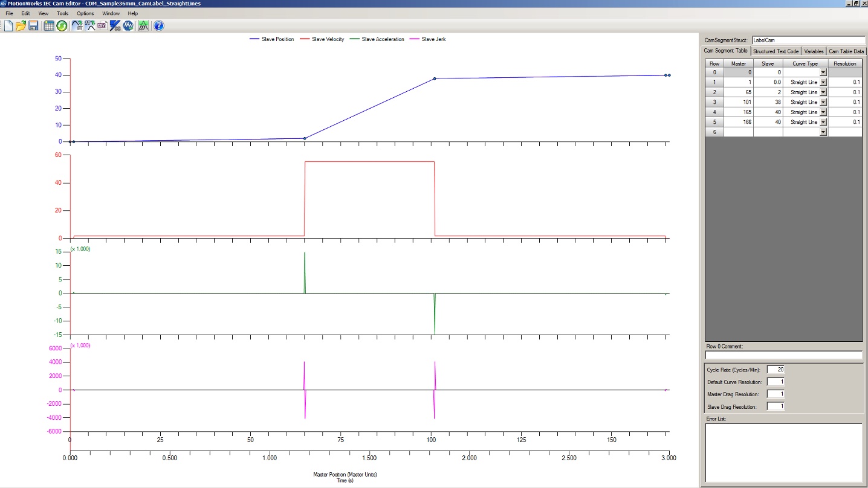This screenshot has height=488, width=868.
Task: Select Master cell with value 101
Action: [738, 102]
